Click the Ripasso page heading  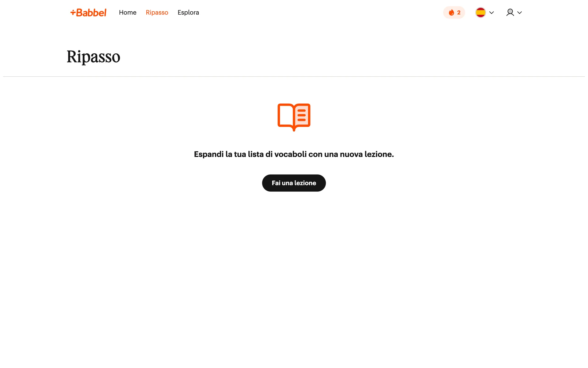click(x=93, y=57)
